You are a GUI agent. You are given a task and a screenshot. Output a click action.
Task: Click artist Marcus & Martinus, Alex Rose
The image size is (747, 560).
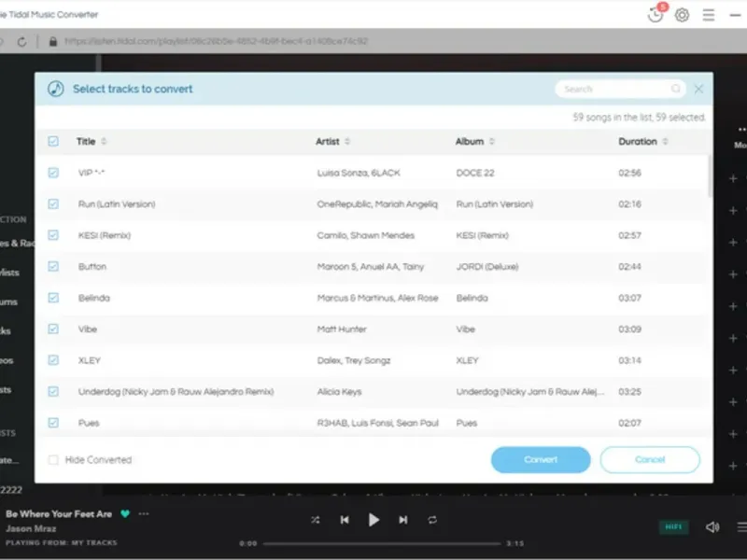(377, 298)
